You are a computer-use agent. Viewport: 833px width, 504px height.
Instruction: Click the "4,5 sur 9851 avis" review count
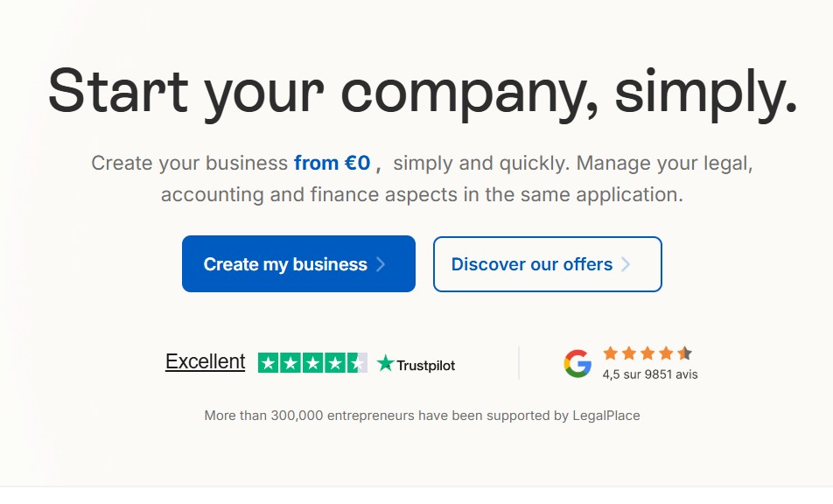(x=650, y=374)
